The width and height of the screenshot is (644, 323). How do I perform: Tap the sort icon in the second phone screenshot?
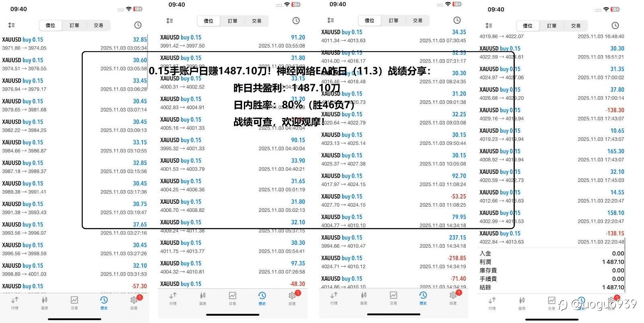169,21
